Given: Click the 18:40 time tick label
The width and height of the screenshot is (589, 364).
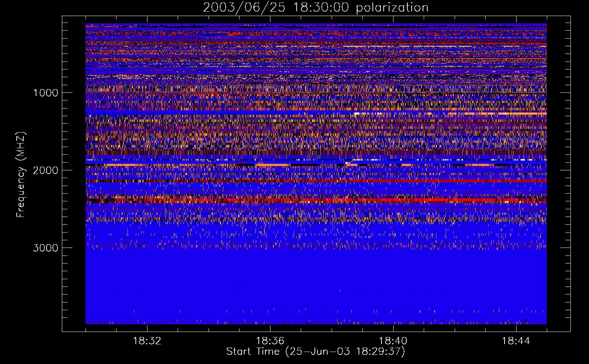Looking at the screenshot, I should pyautogui.click(x=393, y=341).
